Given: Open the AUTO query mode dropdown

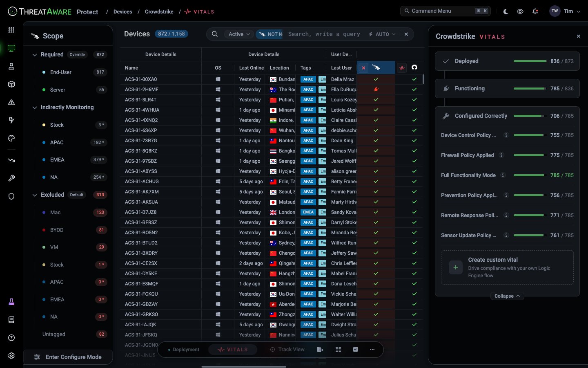Looking at the screenshot, I should coord(382,34).
